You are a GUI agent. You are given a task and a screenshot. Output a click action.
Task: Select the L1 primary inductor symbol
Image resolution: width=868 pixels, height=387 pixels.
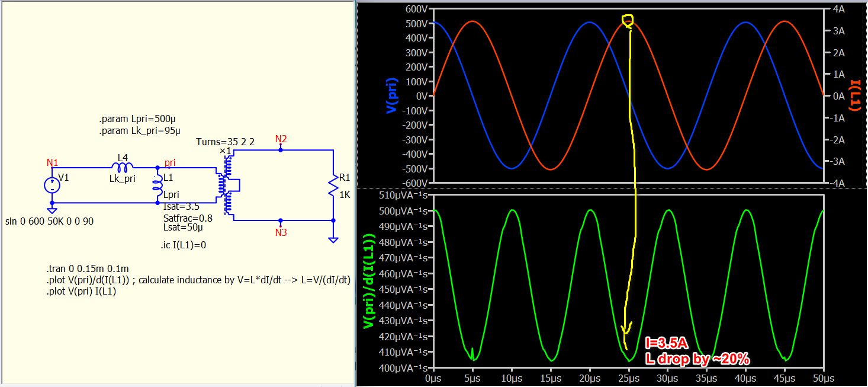tap(157, 185)
